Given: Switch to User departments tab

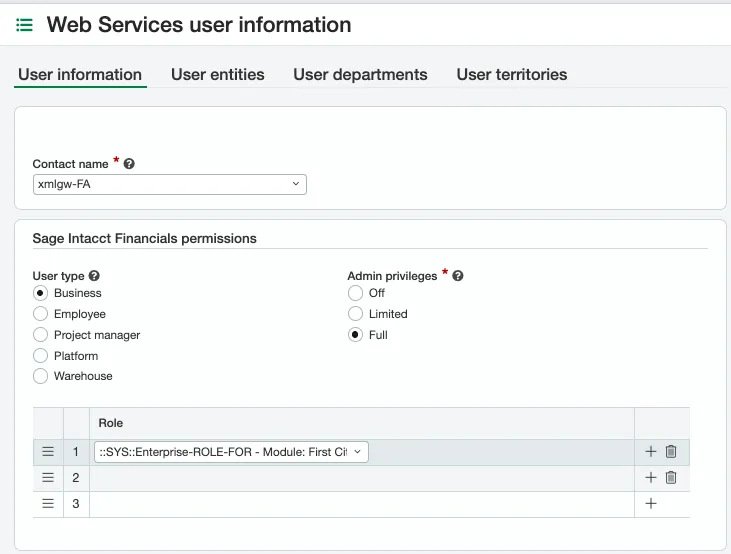Looking at the screenshot, I should pyautogui.click(x=360, y=75).
